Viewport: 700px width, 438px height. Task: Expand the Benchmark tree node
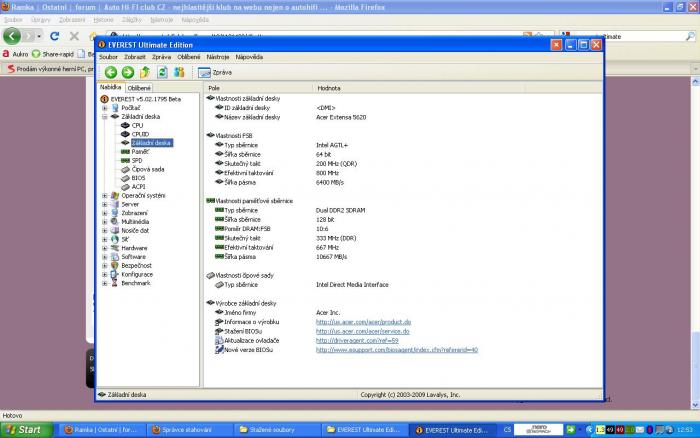[104, 283]
